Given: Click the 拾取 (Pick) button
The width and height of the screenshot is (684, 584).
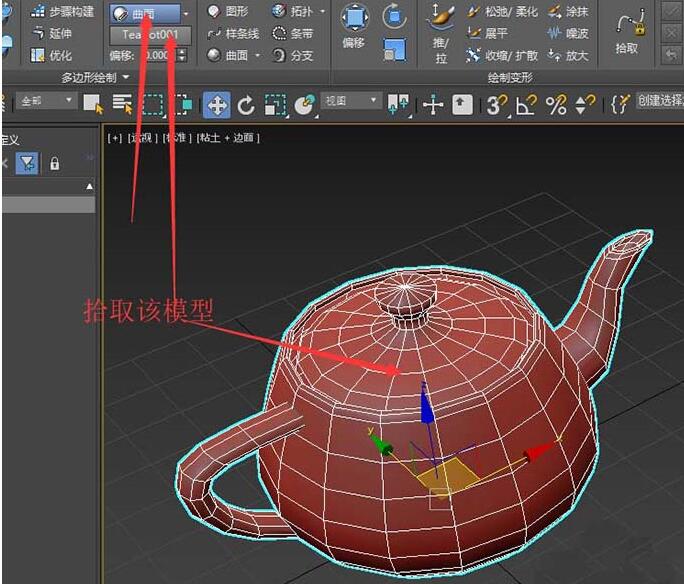Looking at the screenshot, I should pyautogui.click(x=627, y=30).
